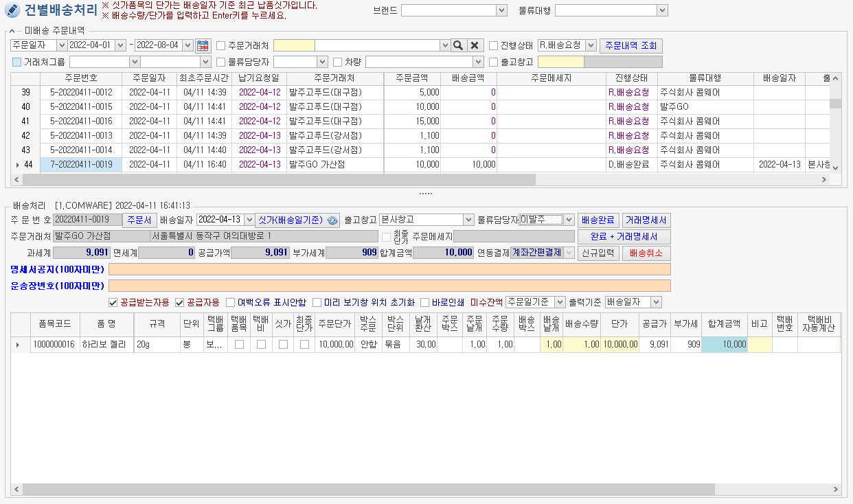Click the 합계금액 column header in item grid
This screenshot has height=504, width=853.
pyautogui.click(x=725, y=323)
